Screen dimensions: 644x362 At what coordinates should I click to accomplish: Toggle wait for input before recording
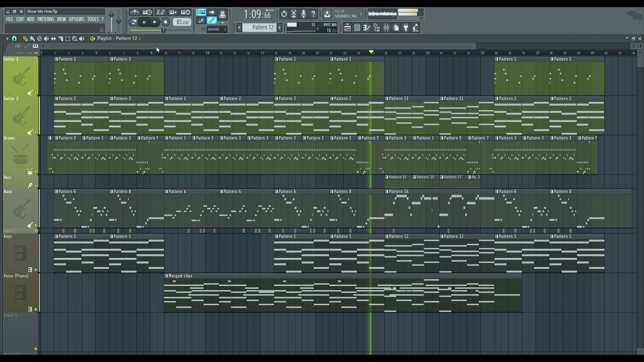(x=147, y=12)
